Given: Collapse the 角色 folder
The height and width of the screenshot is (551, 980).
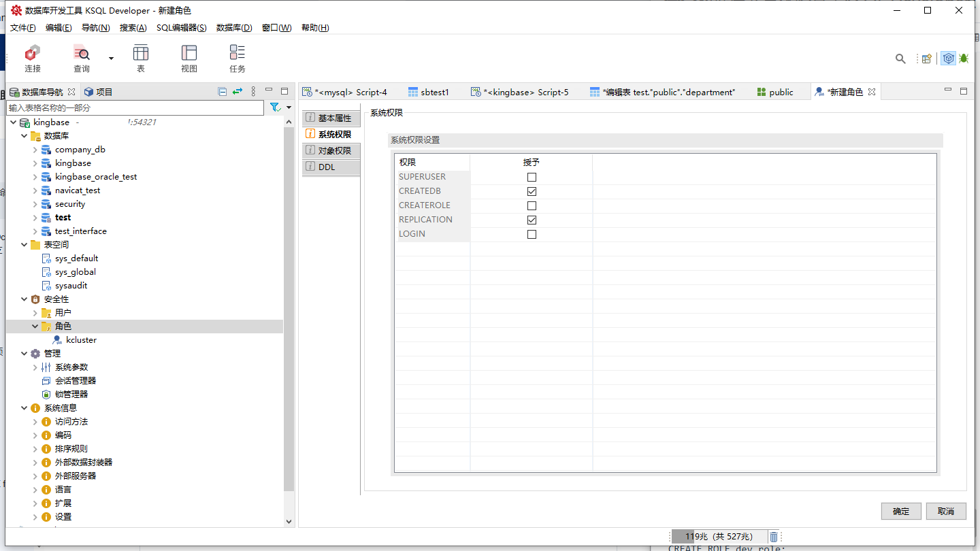Looking at the screenshot, I should tap(35, 327).
